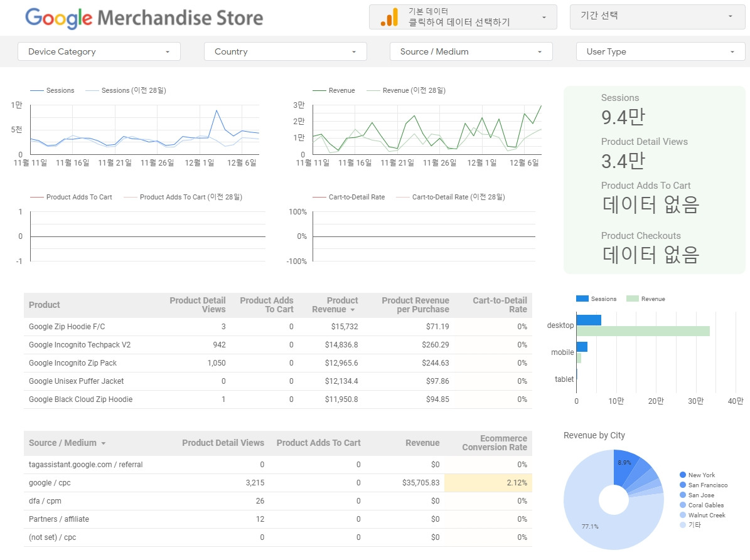This screenshot has width=750, height=560.
Task: Open the 기본 데이터 data source selector
Action: click(x=463, y=17)
